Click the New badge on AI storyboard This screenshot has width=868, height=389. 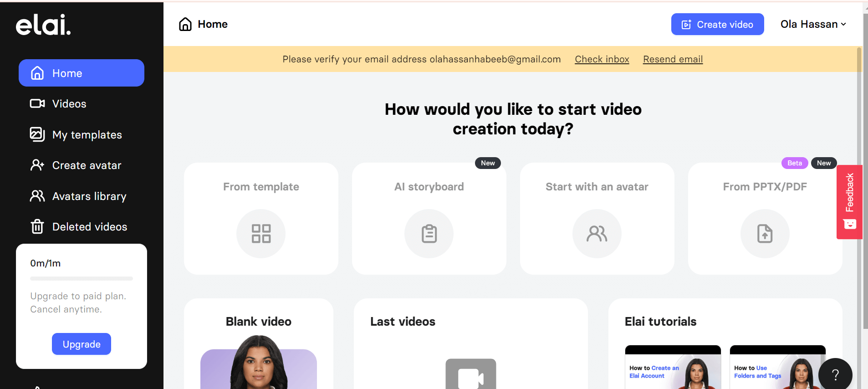click(488, 163)
